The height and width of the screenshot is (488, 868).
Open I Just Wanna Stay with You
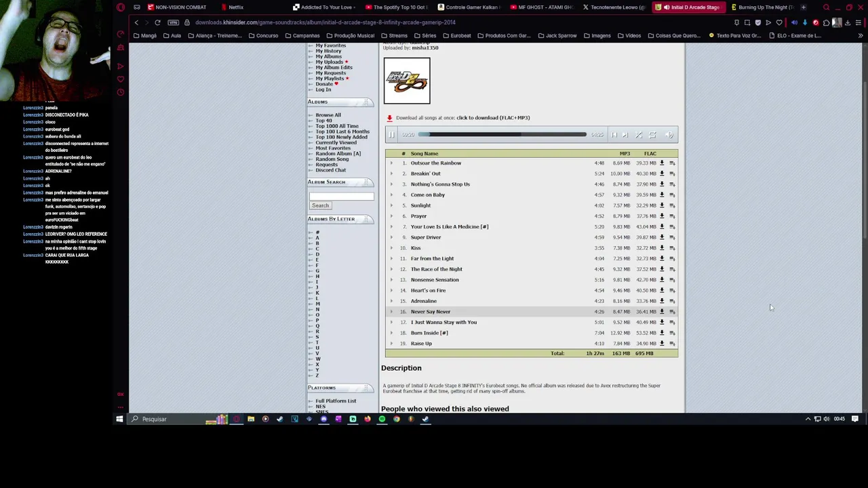click(443, 322)
